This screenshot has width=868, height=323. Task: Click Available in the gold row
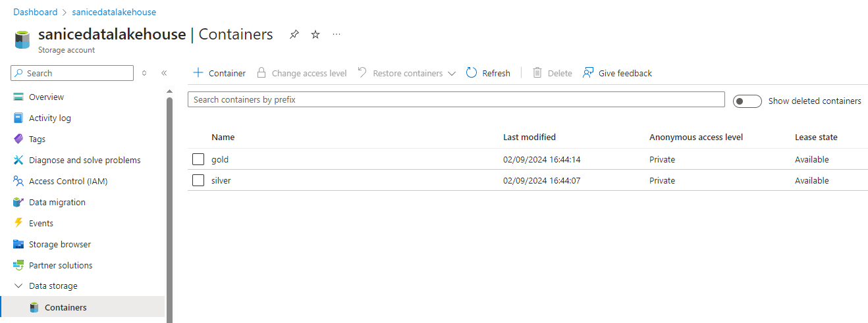click(812, 159)
